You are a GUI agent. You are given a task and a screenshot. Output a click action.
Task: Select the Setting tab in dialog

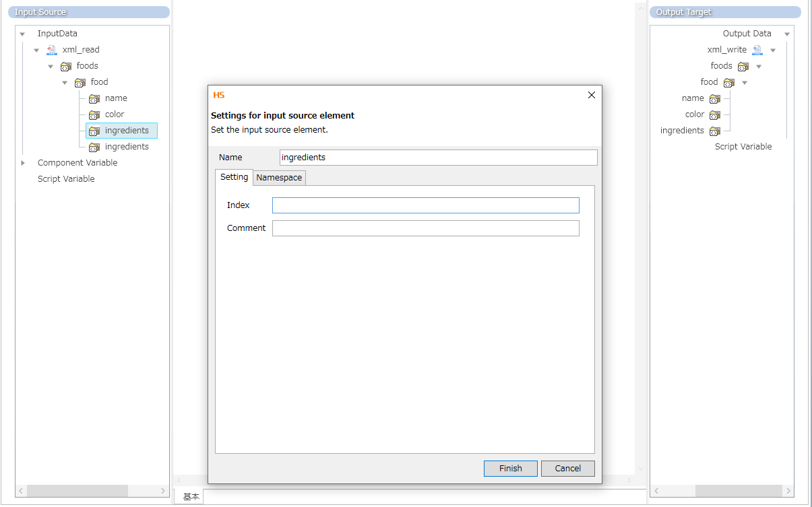point(234,177)
